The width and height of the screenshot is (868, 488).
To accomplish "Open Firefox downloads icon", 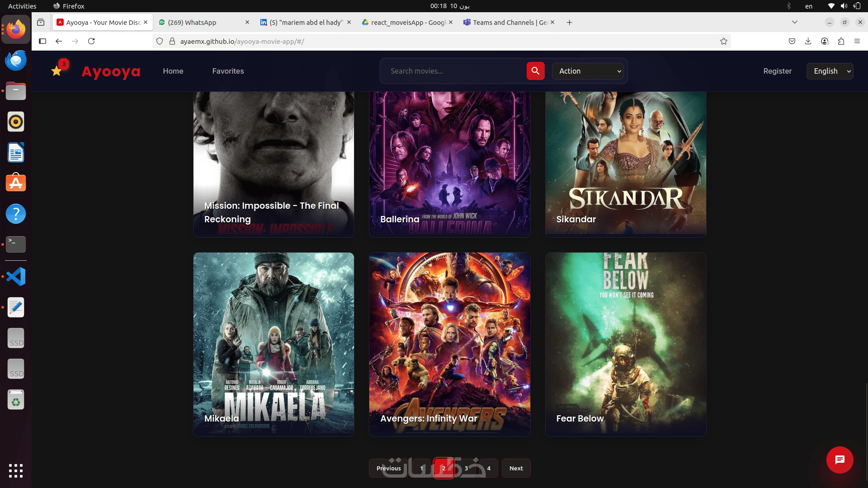I will click(x=808, y=41).
